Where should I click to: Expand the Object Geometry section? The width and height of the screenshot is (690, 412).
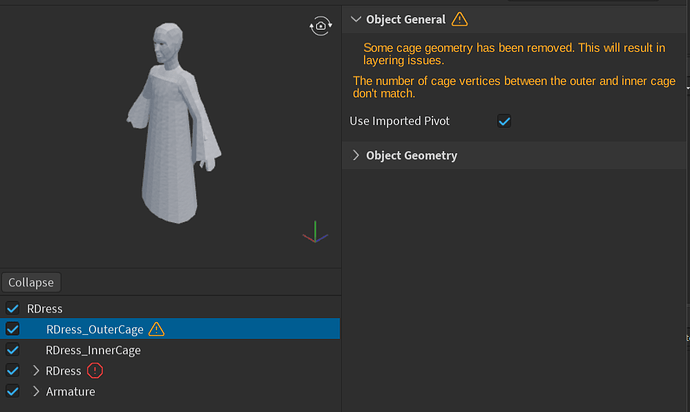coord(356,155)
